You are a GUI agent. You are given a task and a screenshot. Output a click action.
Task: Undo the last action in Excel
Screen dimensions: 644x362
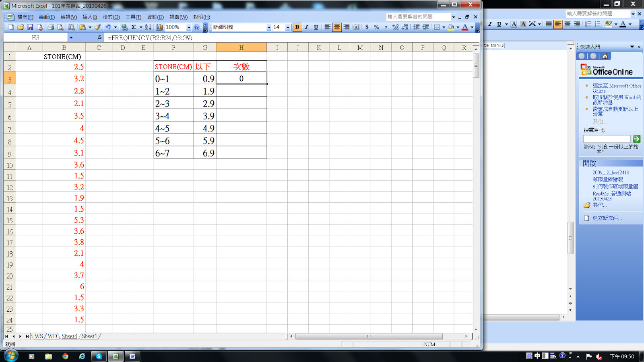click(108, 27)
